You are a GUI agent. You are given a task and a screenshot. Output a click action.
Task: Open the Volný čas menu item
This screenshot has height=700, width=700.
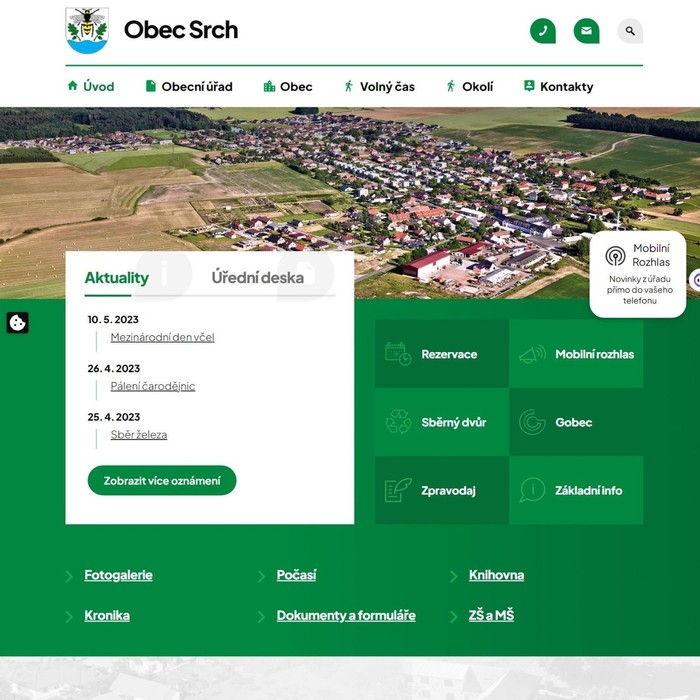pyautogui.click(x=379, y=86)
